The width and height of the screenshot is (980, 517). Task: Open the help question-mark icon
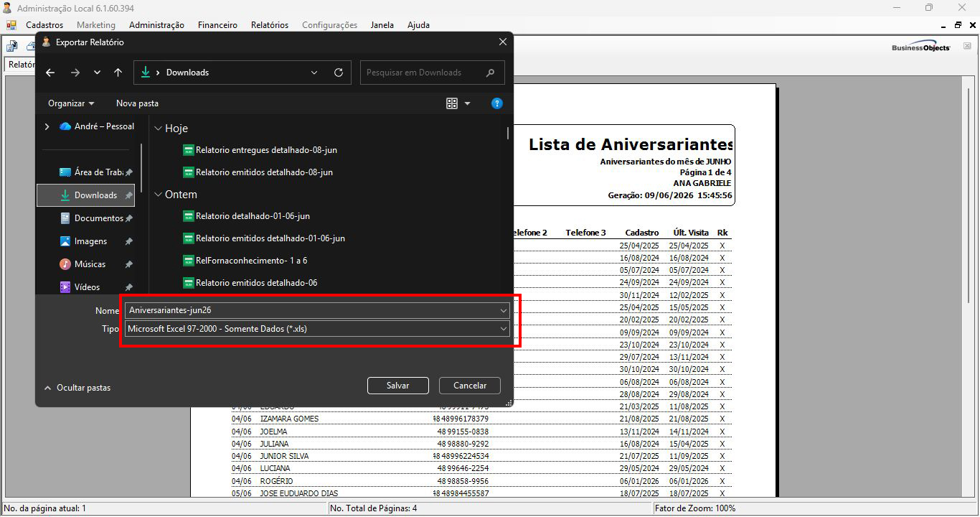pos(497,103)
